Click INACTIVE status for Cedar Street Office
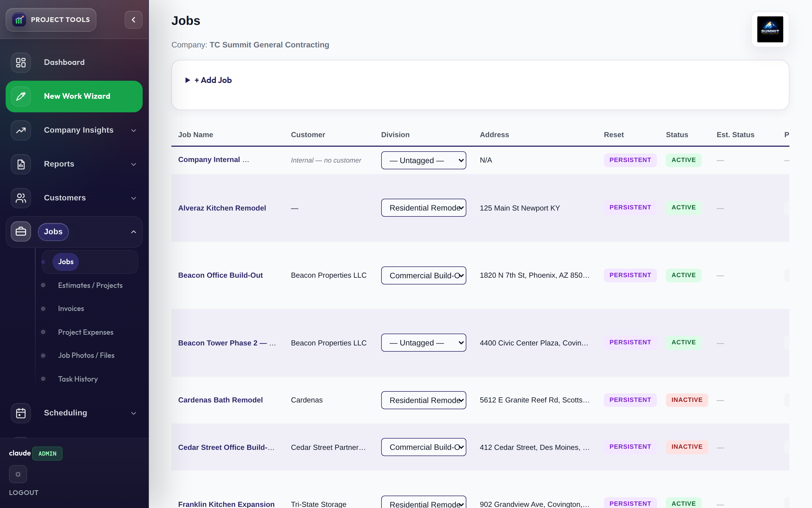This screenshot has width=812, height=508. coord(687,447)
